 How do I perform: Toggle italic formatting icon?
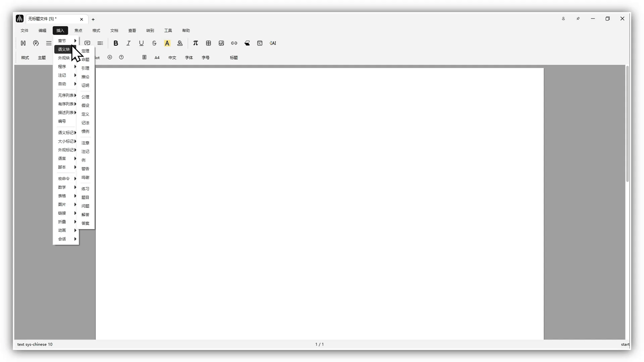pyautogui.click(x=128, y=43)
